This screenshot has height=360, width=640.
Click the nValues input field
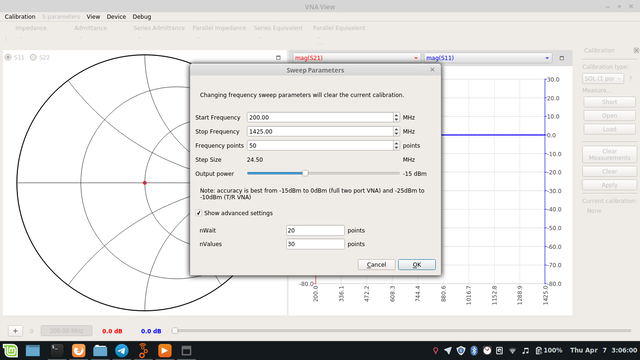(315, 244)
